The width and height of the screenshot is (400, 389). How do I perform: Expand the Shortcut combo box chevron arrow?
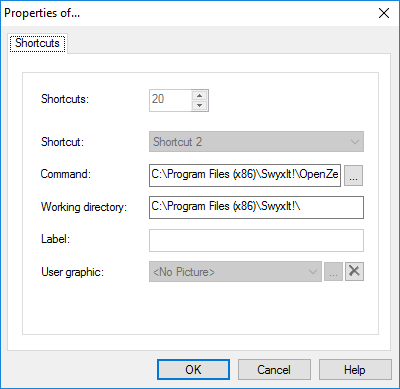(355, 142)
